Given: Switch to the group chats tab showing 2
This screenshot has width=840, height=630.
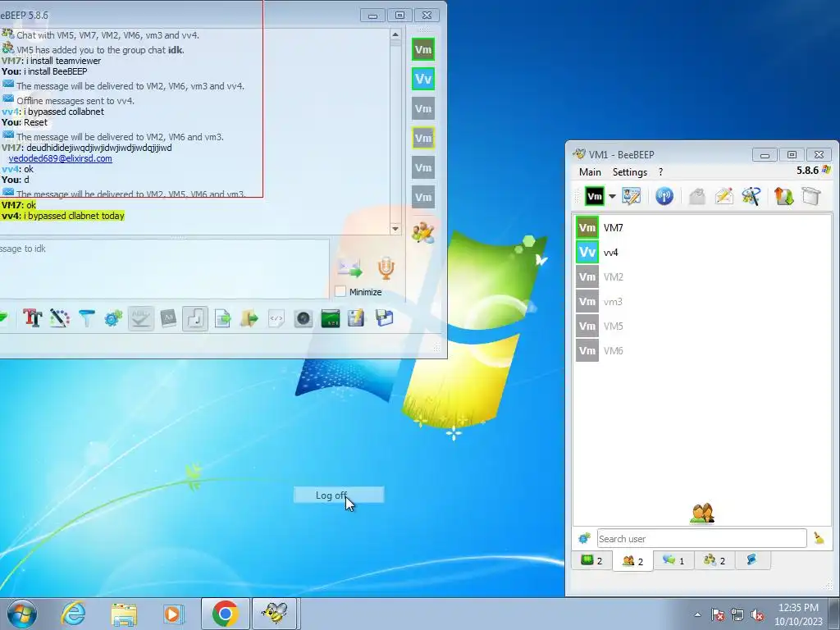Looking at the screenshot, I should (714, 560).
